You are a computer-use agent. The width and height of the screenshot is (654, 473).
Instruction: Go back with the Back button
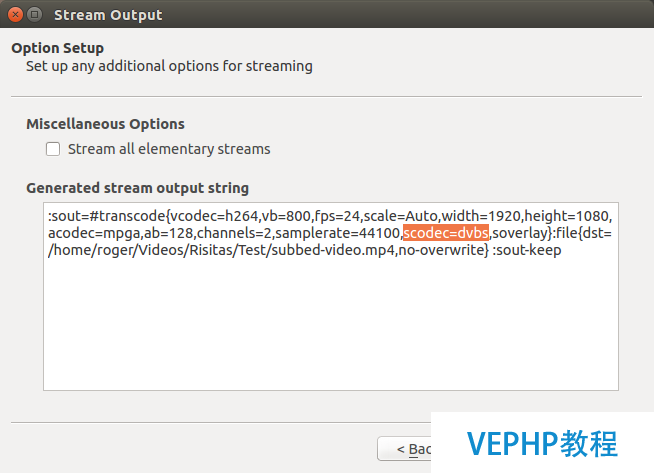coord(405,449)
